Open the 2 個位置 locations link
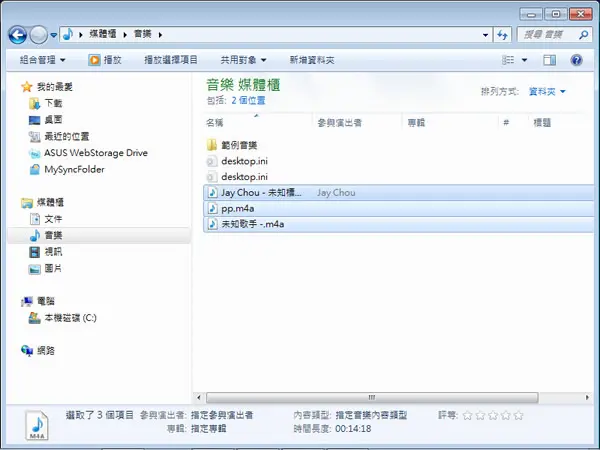Viewport: 600px width, 450px height. pyautogui.click(x=248, y=101)
